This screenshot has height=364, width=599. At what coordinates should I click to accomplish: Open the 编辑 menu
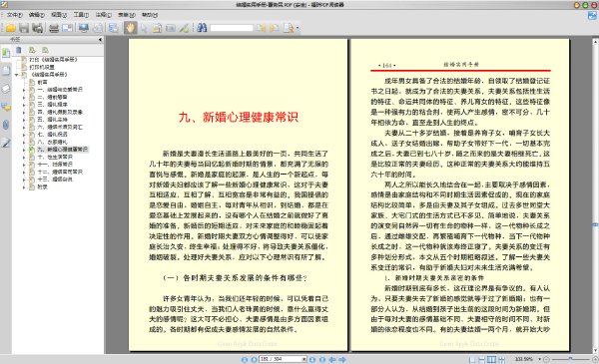tap(36, 15)
